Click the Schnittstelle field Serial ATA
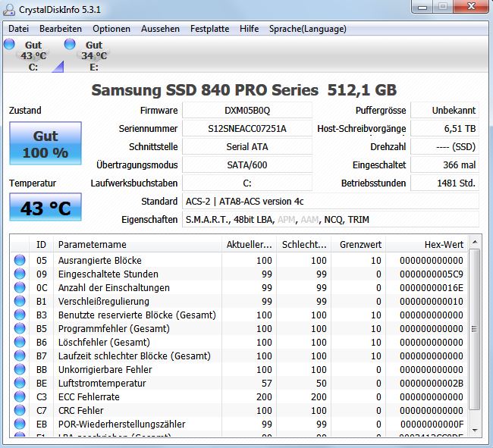493x448 pixels. [247, 147]
